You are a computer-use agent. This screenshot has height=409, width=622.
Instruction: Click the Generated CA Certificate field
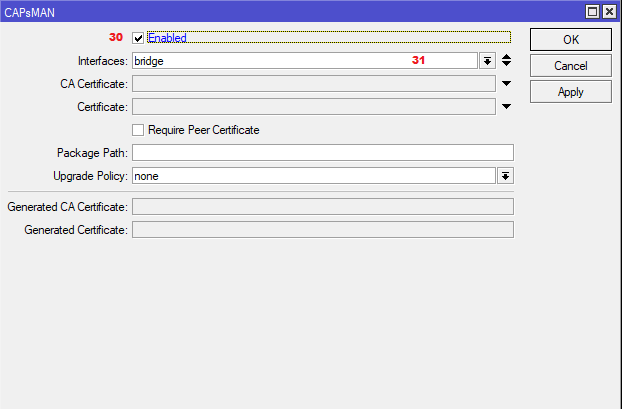323,207
